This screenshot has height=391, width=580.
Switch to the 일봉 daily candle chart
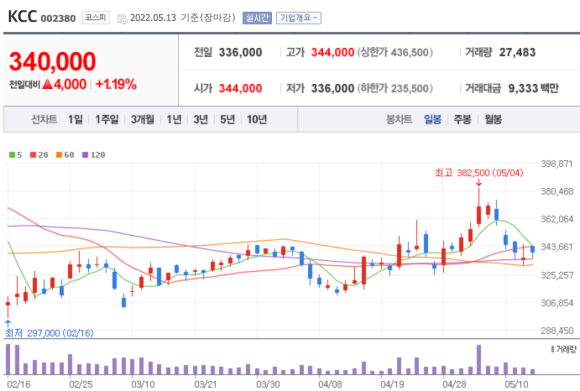[x=432, y=119]
